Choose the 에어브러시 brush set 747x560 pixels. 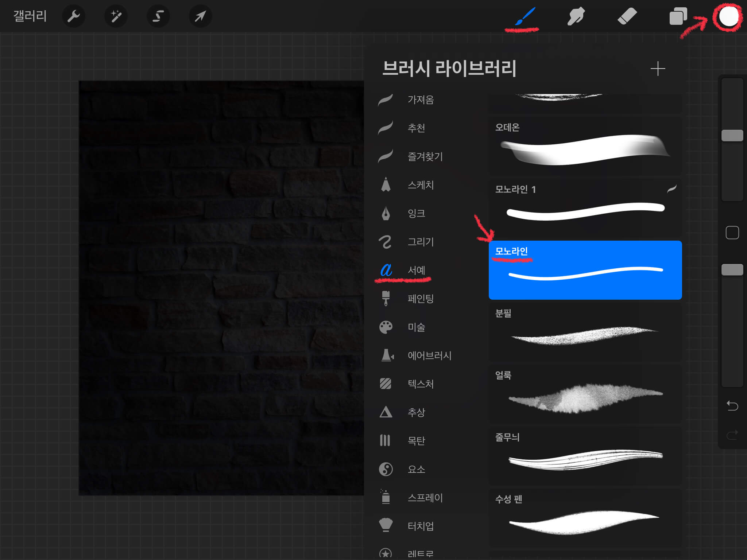pos(429,355)
